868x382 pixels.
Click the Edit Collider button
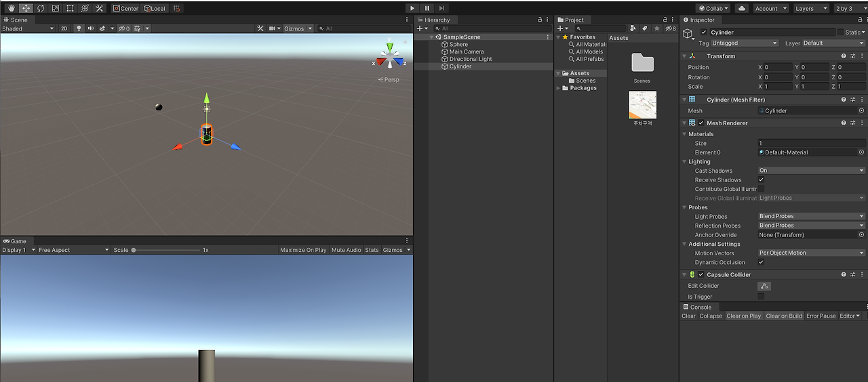pyautogui.click(x=764, y=286)
